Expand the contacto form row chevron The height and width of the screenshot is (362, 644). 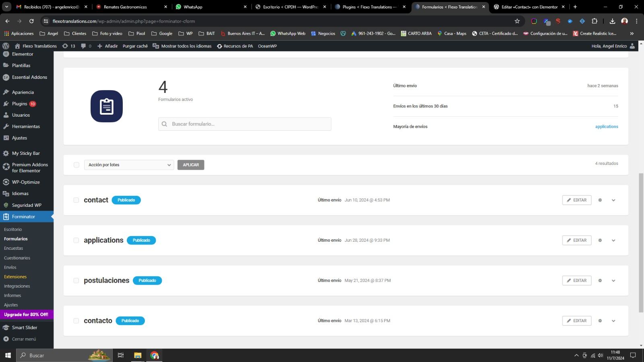(613, 321)
